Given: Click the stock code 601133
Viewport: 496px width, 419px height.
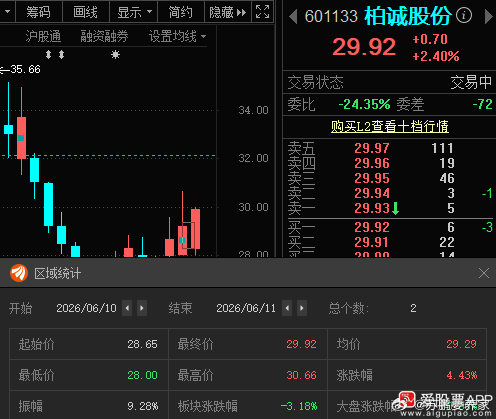Looking at the screenshot, I should [x=331, y=16].
